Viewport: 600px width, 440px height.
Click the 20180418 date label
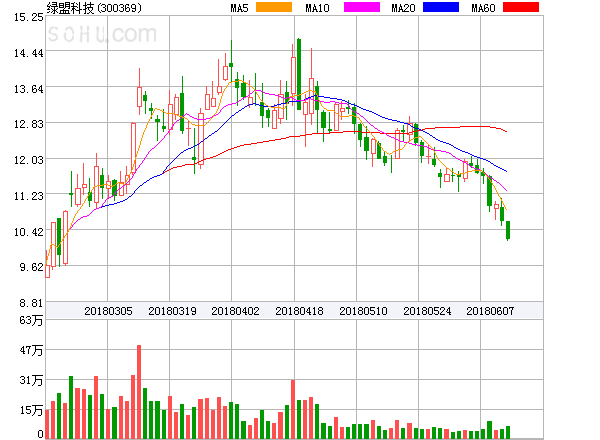tap(299, 311)
